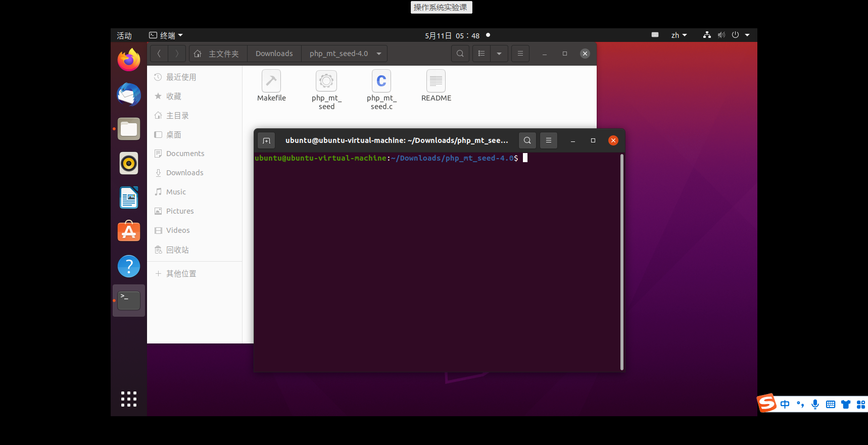Open the 终端 application menu
868x445 pixels.
[x=166, y=35]
